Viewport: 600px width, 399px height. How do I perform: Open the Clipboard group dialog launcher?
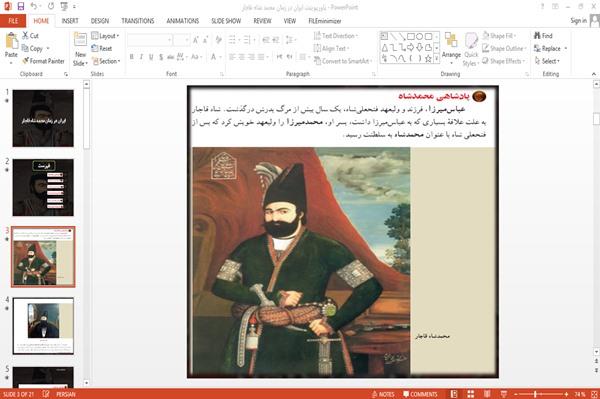66,74
